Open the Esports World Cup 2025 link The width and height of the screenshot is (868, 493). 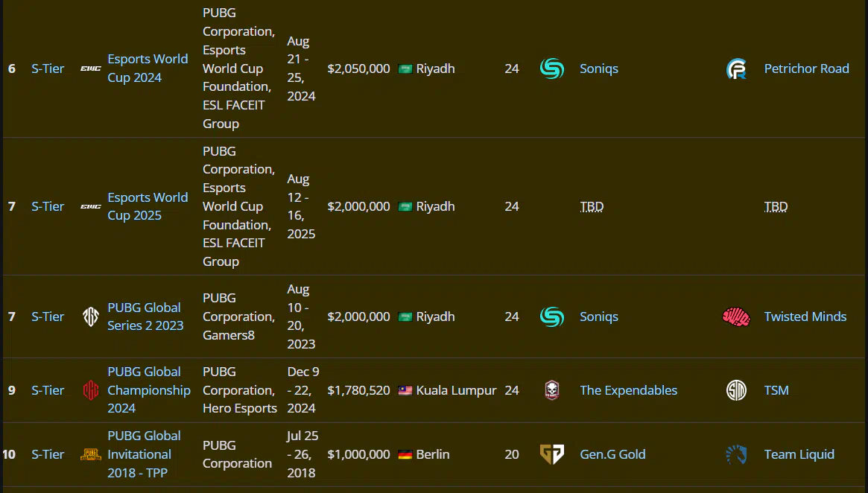(148, 206)
